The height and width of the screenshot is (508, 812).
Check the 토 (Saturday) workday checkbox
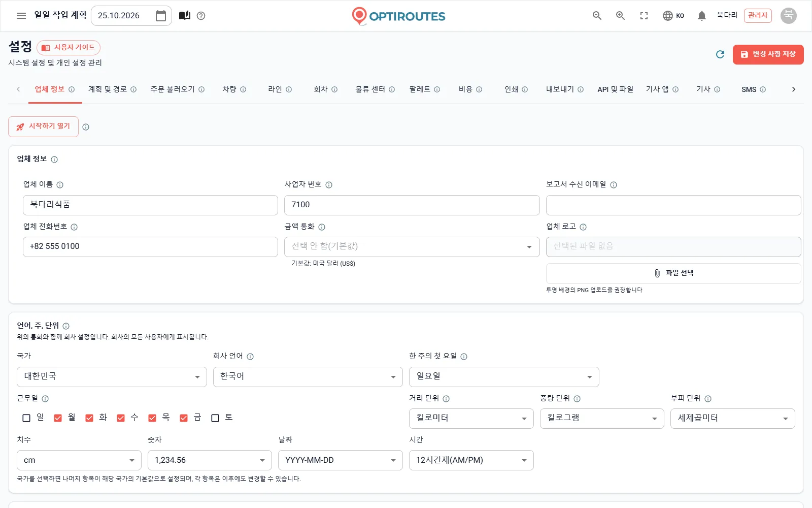[x=215, y=418]
